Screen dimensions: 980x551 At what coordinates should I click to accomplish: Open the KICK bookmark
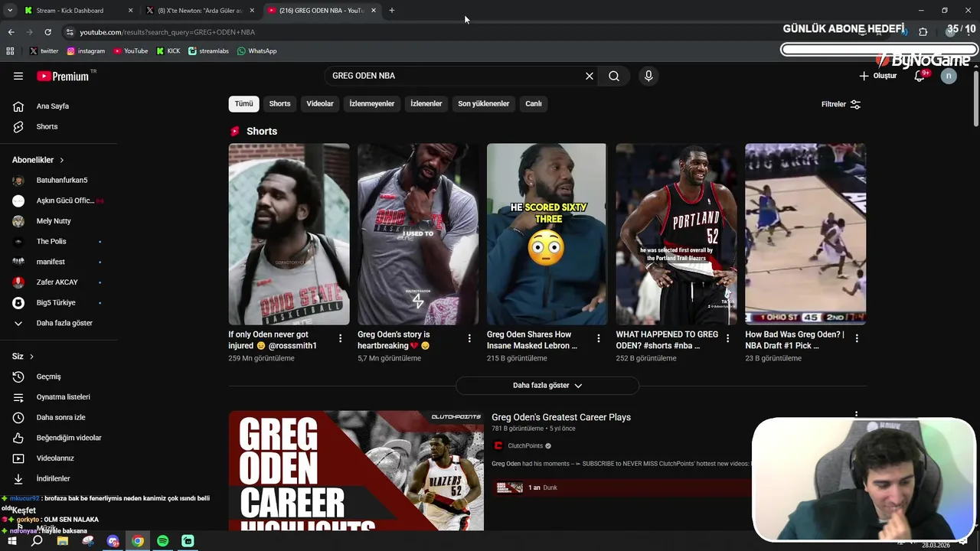tap(168, 51)
